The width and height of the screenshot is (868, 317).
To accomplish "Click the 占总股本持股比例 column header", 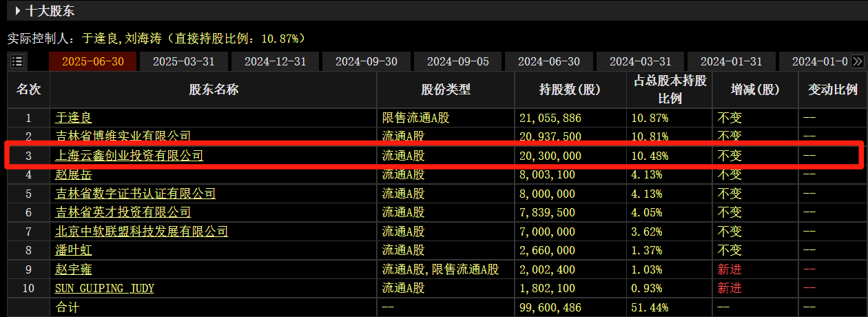I will [x=670, y=90].
